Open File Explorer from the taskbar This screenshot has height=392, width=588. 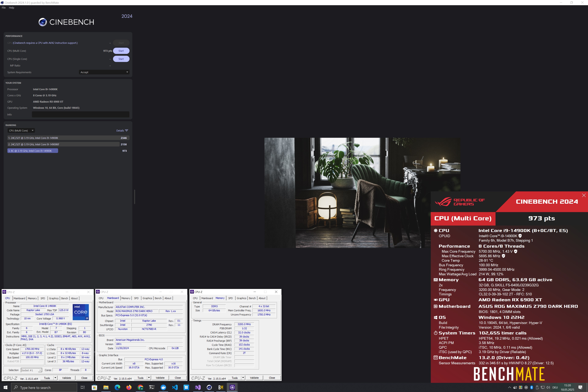(106, 388)
